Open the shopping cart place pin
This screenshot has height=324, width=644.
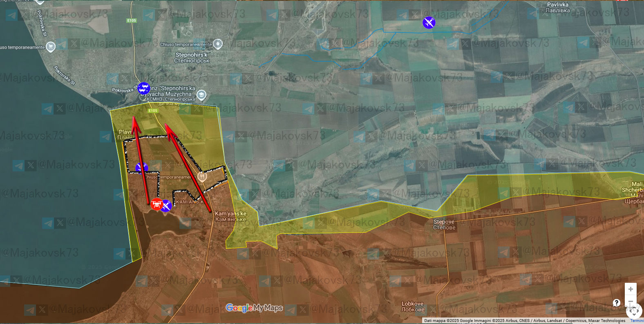51,47
